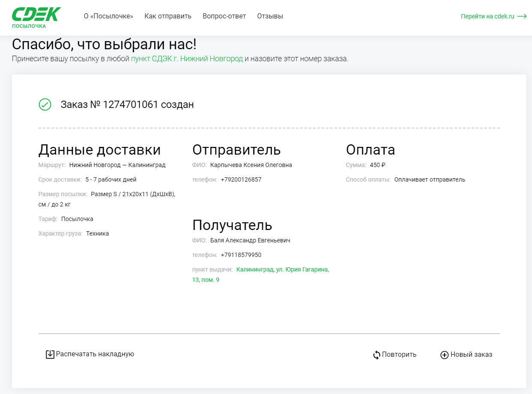Click the recipient name Баля Александр Евгеньевич
Image resolution: width=532 pixels, height=394 pixels.
(250, 241)
